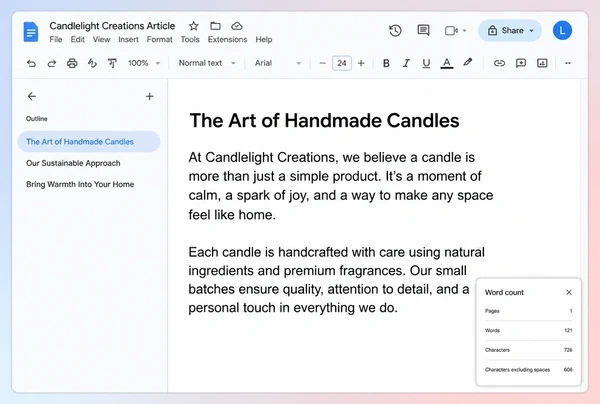Print the document
The width and height of the screenshot is (600, 404).
coord(72,63)
